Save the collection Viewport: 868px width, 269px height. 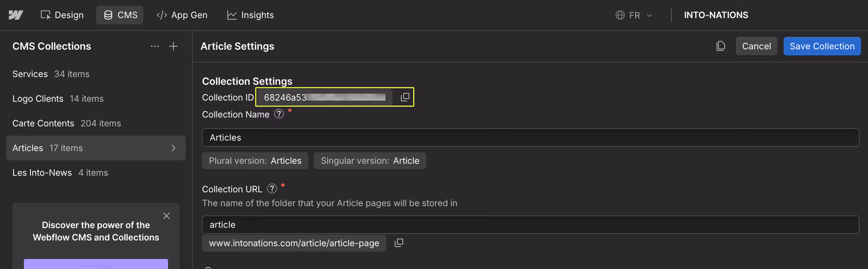pos(822,46)
